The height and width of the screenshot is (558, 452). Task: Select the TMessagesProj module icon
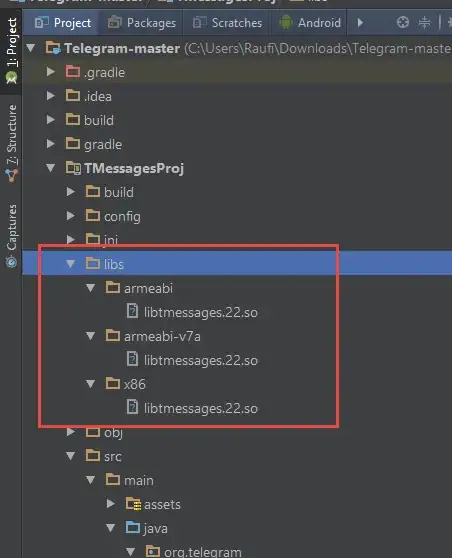[73, 168]
